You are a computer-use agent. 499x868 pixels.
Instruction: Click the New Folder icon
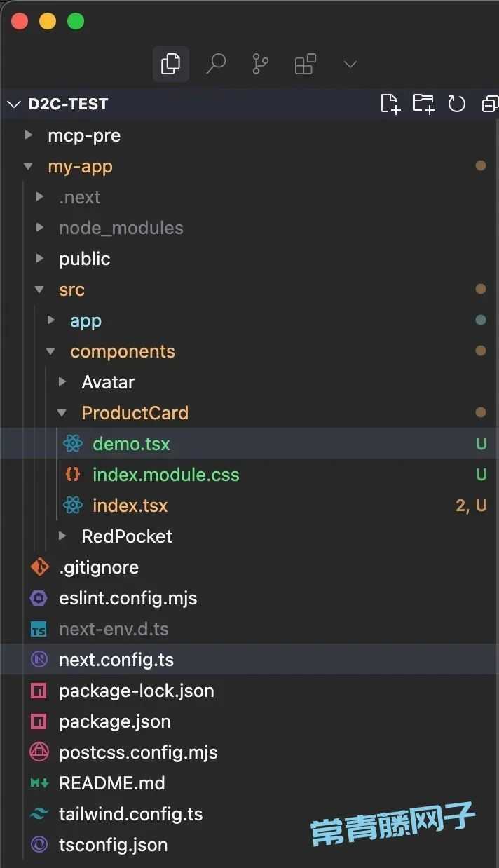[423, 104]
